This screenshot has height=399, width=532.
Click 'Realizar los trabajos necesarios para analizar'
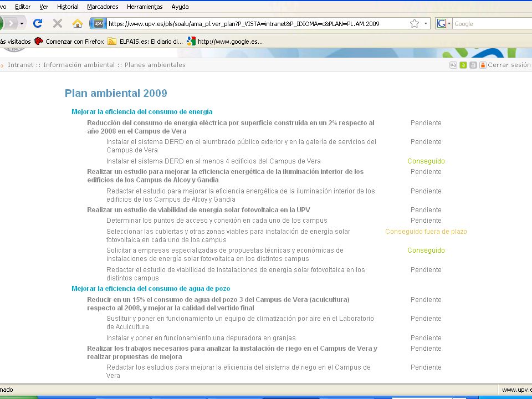click(232, 352)
